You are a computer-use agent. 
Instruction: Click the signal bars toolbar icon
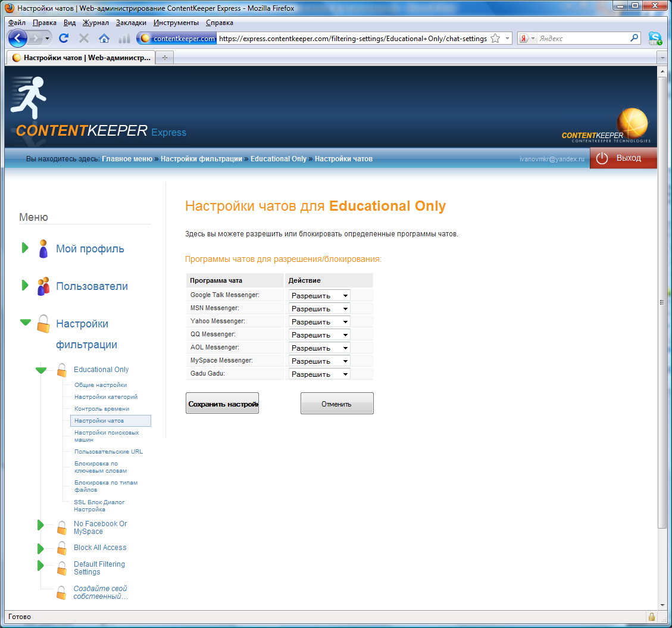point(124,39)
